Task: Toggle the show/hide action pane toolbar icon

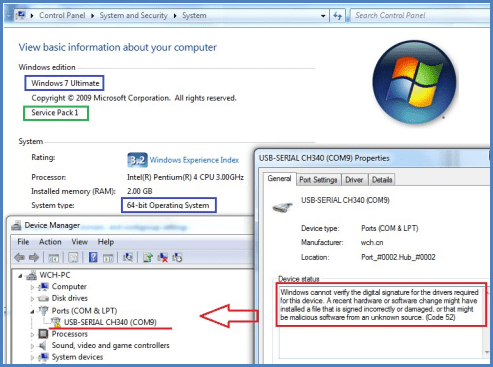Action: (x=108, y=258)
